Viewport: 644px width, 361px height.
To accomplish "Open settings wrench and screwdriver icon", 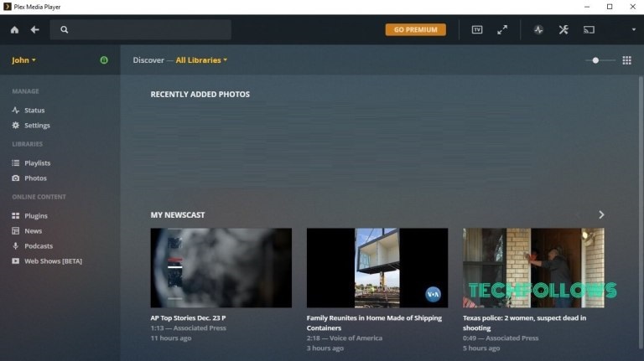I will 563,29.
